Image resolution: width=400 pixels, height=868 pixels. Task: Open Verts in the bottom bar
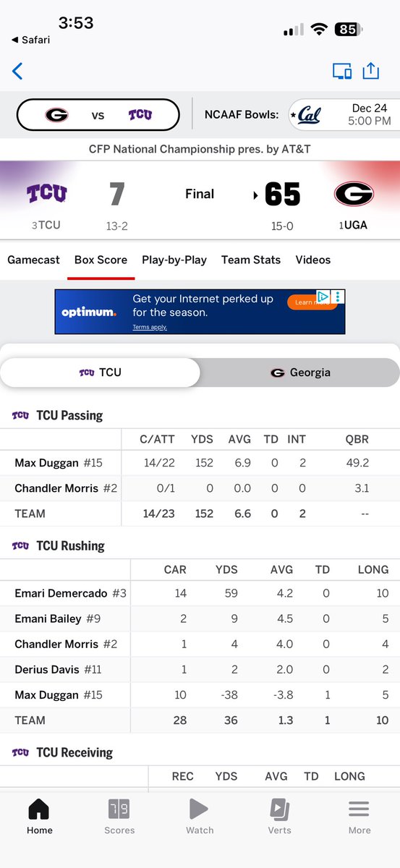coord(279,817)
